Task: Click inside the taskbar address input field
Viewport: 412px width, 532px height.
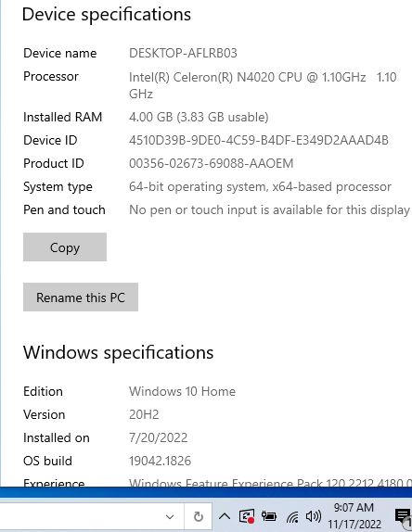Action: [x=80, y=517]
